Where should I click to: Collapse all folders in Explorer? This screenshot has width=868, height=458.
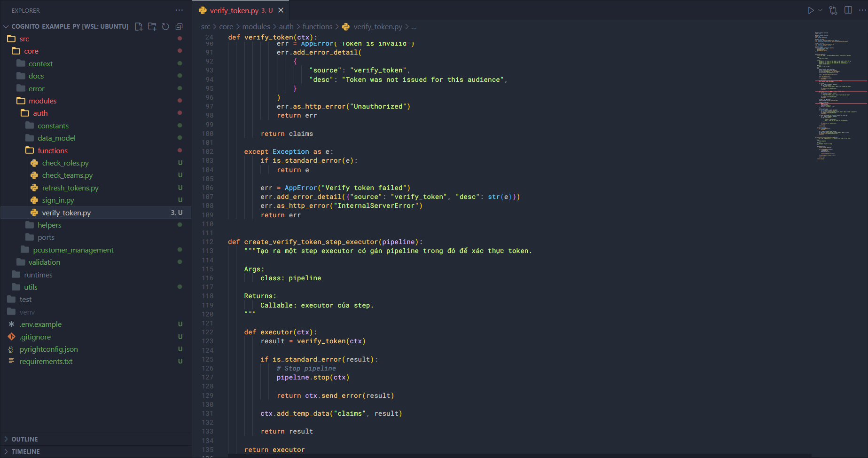tap(179, 27)
